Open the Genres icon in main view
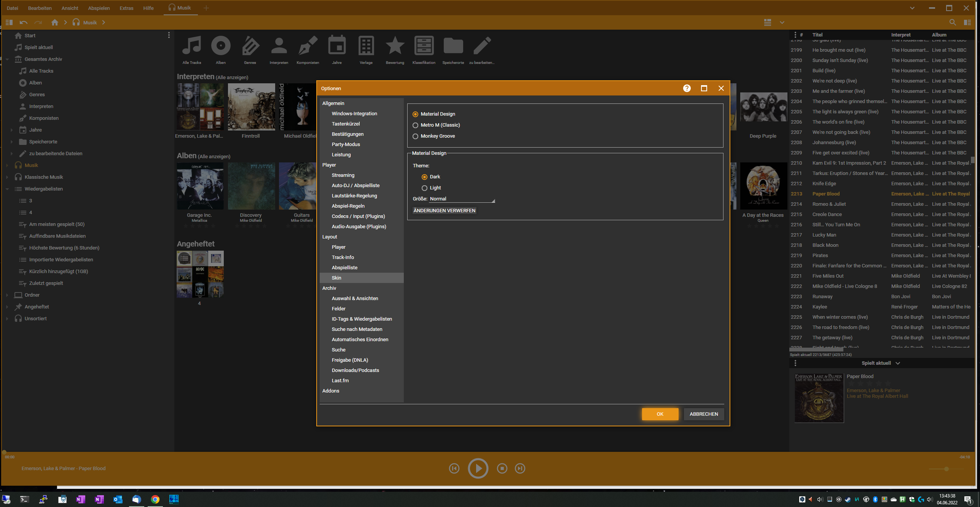 tap(250, 46)
